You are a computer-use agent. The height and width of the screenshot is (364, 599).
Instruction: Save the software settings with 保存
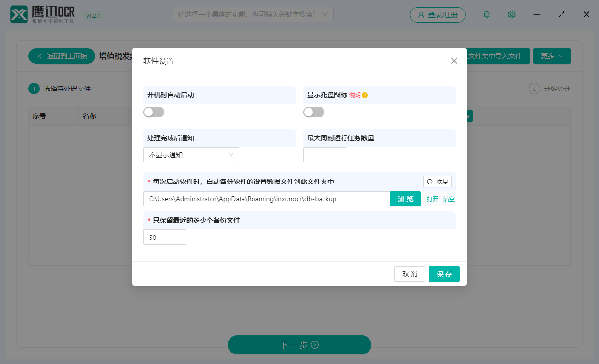coord(444,274)
